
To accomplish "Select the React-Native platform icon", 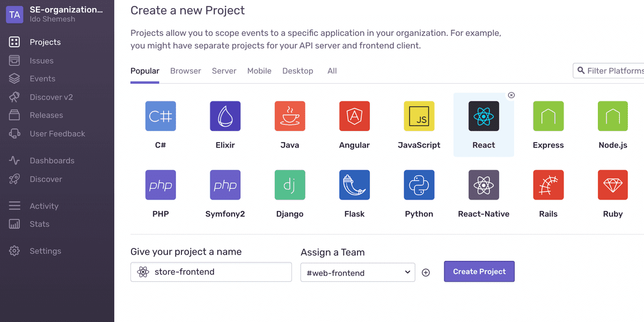I will tap(484, 185).
